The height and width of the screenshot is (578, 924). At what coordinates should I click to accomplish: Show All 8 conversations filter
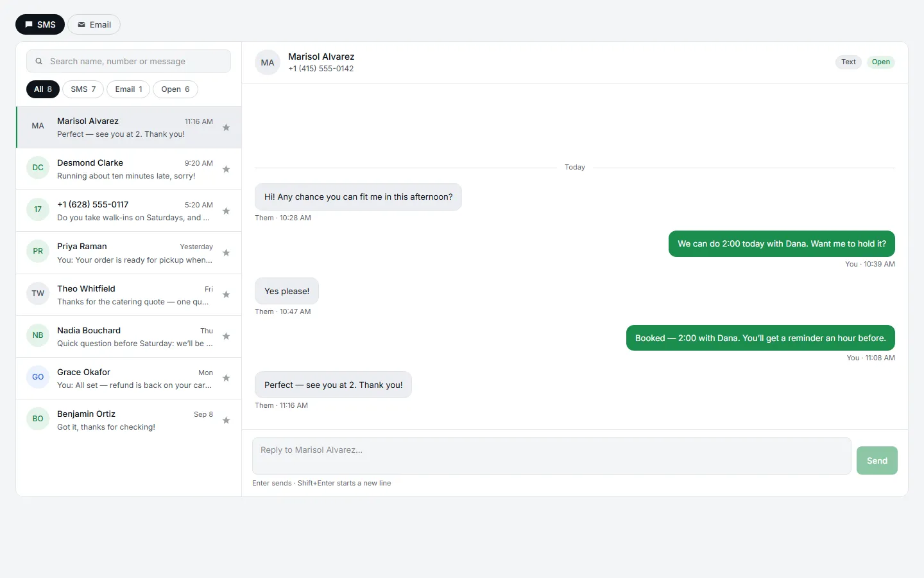pos(43,89)
